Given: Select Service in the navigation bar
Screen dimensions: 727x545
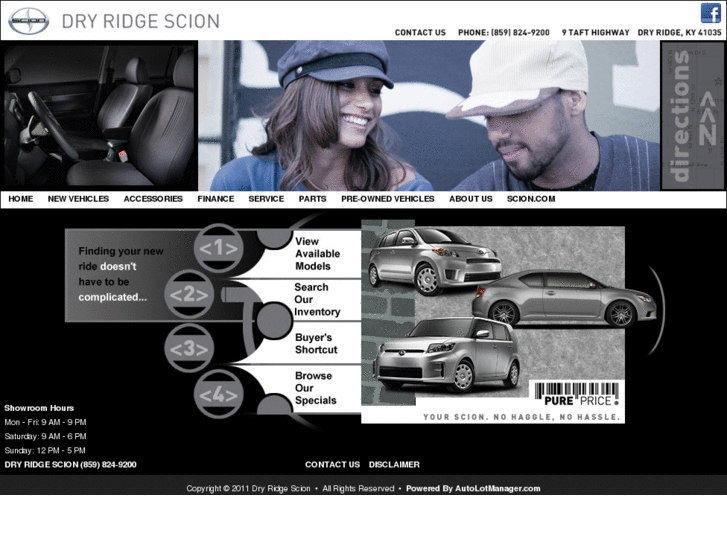Looking at the screenshot, I should (x=266, y=199).
